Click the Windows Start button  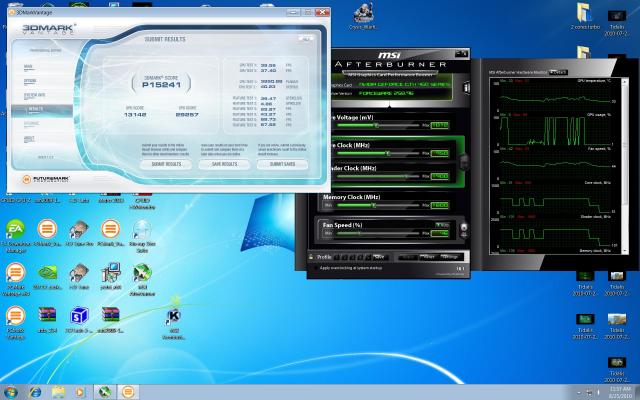[10, 392]
